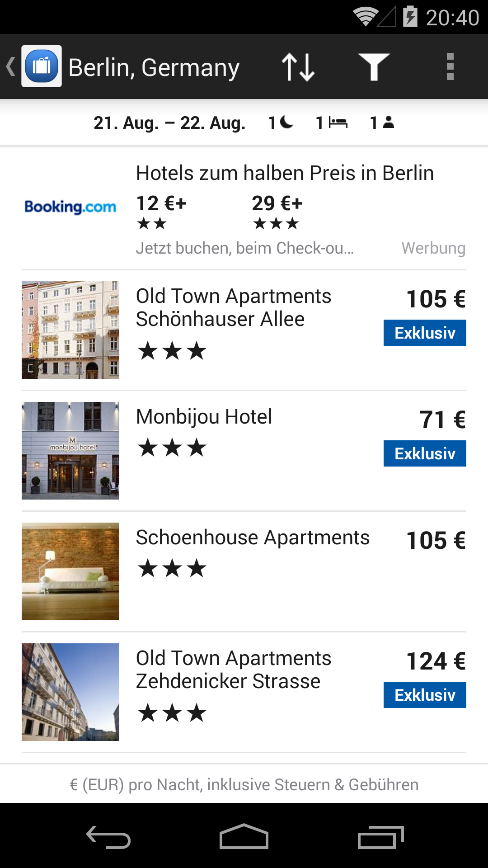Tap the Android recent apps button
Screen dimensions: 488x868
tap(380, 837)
